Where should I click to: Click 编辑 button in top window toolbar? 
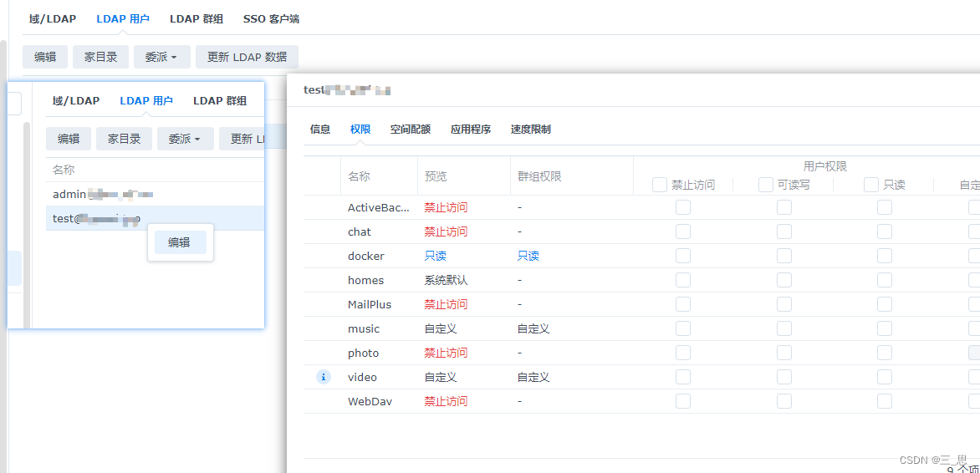click(45, 57)
